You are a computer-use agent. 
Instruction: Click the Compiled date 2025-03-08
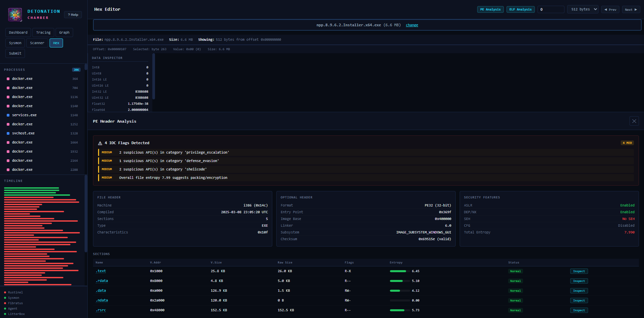pyautogui.click(x=244, y=212)
